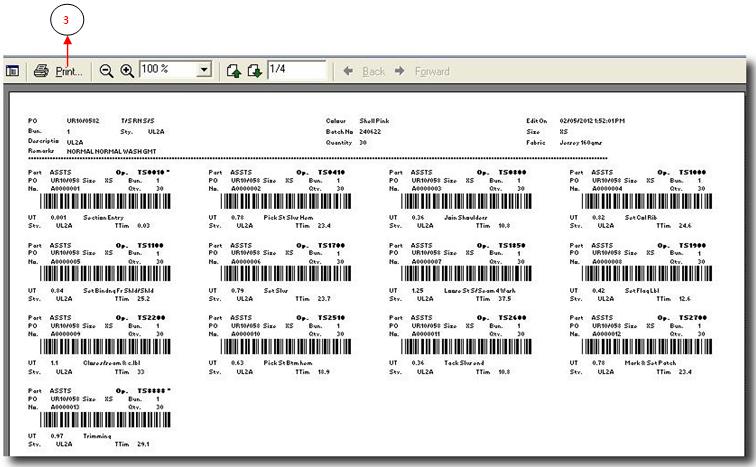This screenshot has height=467, width=756.
Task: Open the zoom percentage dropdown arrow
Action: click(x=205, y=71)
